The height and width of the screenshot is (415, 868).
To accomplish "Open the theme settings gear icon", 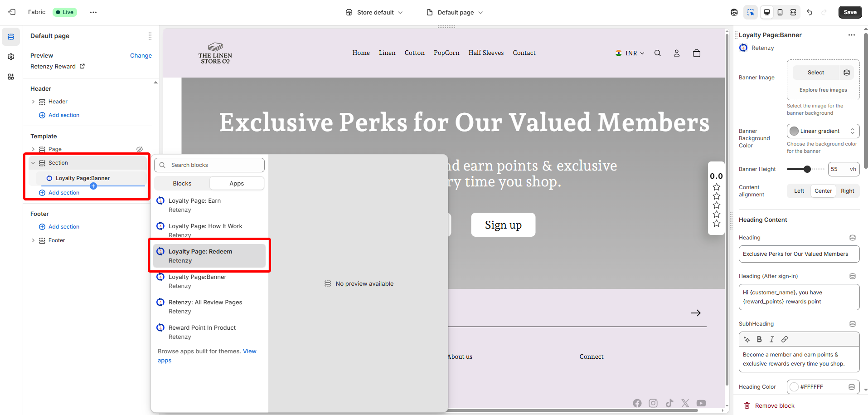I will (11, 57).
